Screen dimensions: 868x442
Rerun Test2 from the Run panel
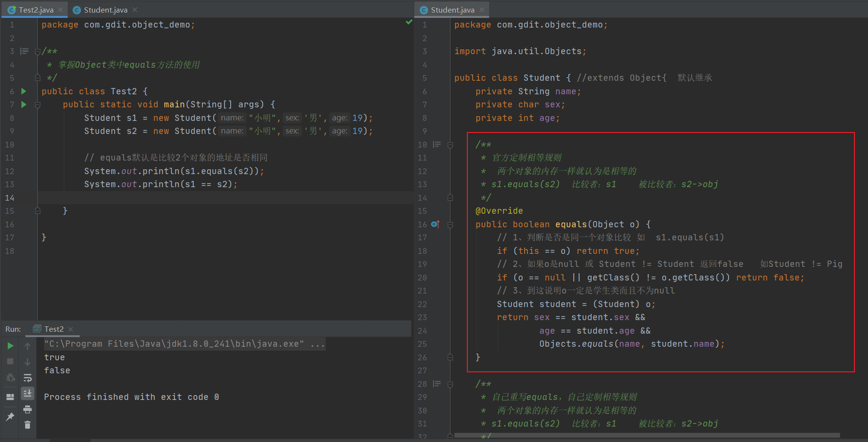pos(10,346)
